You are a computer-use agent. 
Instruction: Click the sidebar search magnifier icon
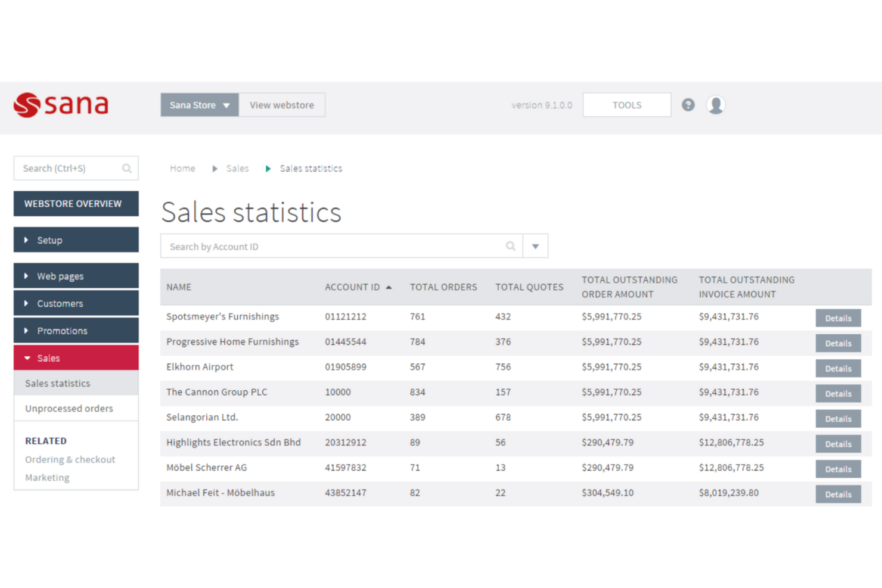click(x=127, y=169)
